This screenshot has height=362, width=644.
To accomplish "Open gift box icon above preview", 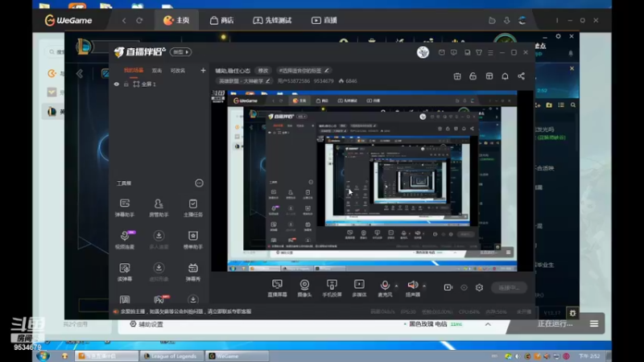I will click(x=457, y=76).
